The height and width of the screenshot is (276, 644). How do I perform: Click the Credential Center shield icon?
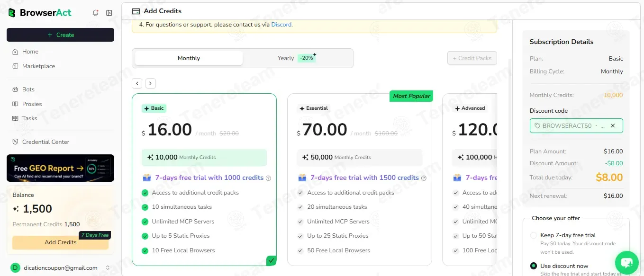(x=16, y=142)
